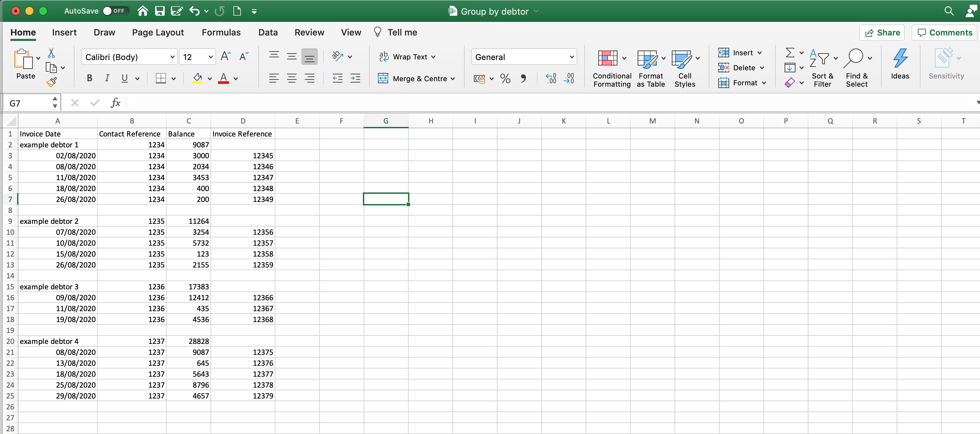
Task: Toggle the AutoSave switch
Action: point(115,11)
